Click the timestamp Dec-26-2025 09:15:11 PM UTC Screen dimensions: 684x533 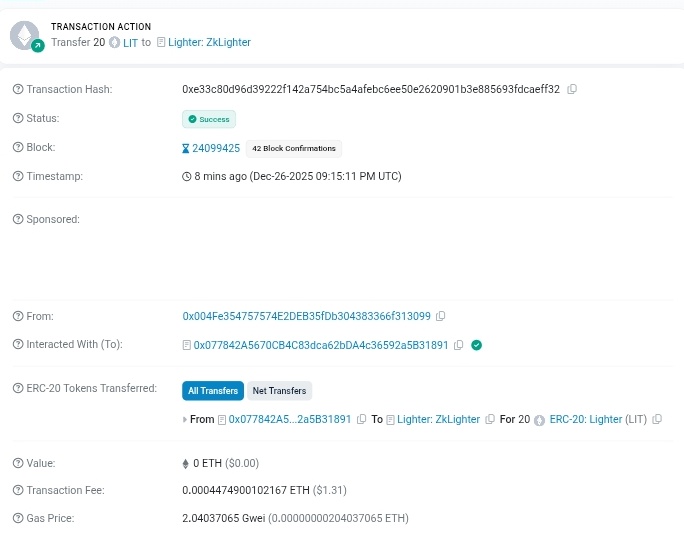325,176
